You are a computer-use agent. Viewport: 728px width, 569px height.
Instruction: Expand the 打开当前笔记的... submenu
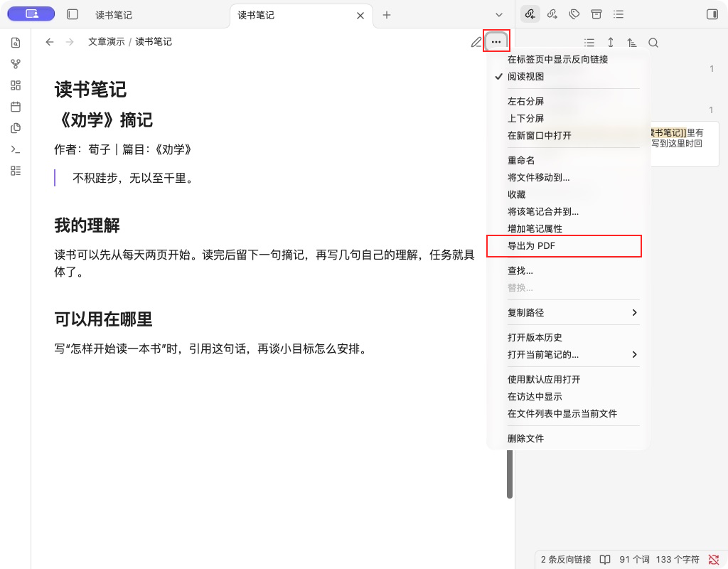(x=564, y=354)
